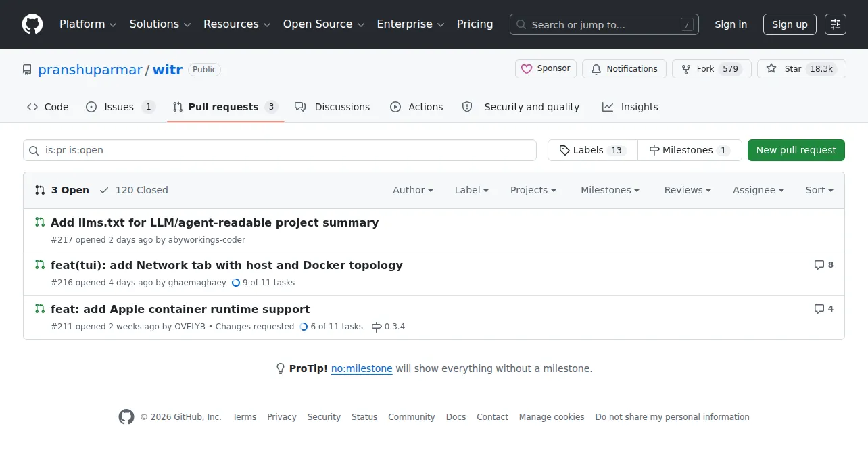Open the Reviews filter dropdown
Screen dimensions: 868x453
pyautogui.click(x=688, y=190)
